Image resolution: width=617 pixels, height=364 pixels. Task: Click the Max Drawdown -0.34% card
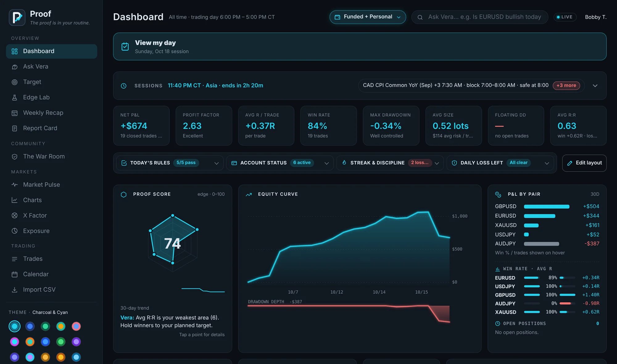point(391,126)
